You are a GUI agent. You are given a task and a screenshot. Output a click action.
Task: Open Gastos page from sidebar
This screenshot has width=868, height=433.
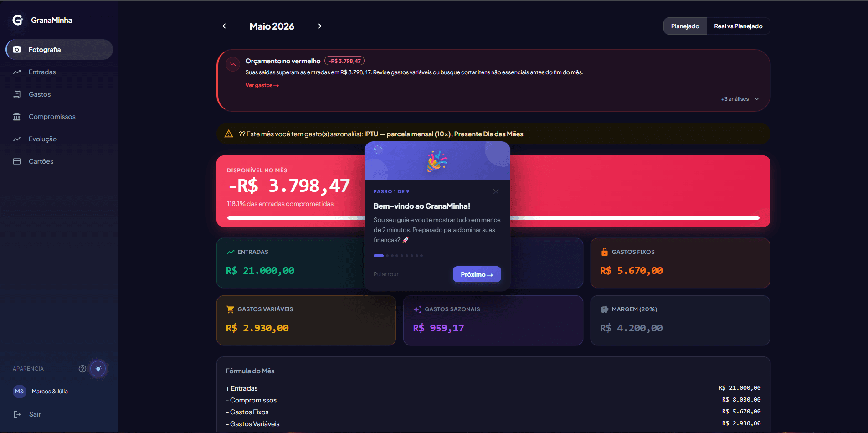pyautogui.click(x=59, y=94)
